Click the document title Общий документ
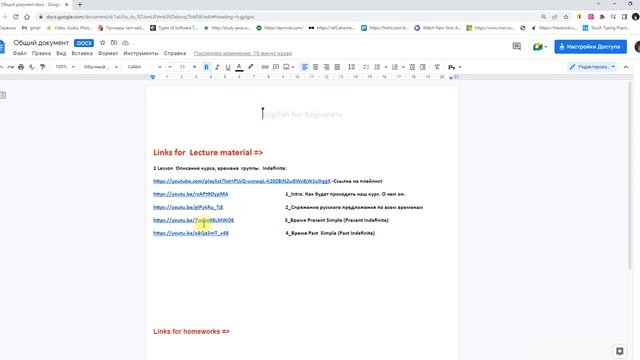The image size is (640, 360). click(x=41, y=43)
